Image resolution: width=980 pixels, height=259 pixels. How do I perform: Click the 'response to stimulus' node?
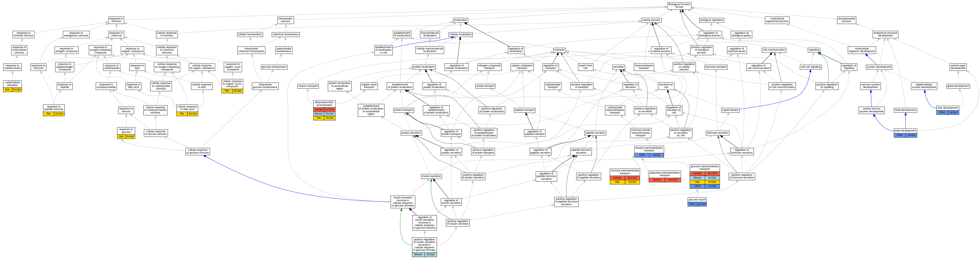[x=116, y=20]
